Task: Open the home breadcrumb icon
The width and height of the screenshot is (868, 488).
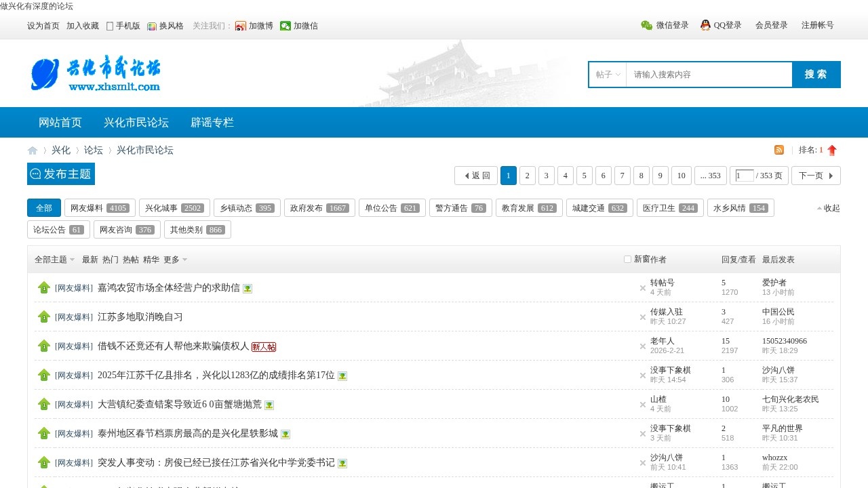Action: 32,150
